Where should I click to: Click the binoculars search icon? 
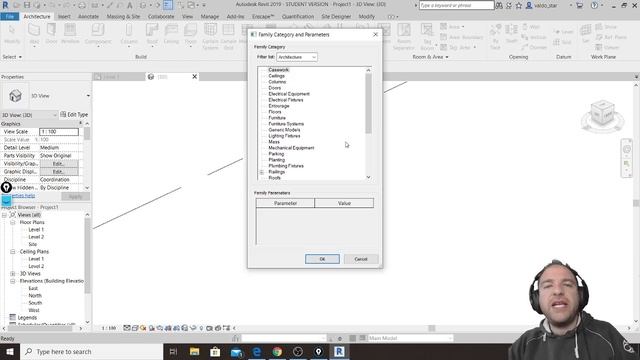pyautogui.click(x=499, y=5)
